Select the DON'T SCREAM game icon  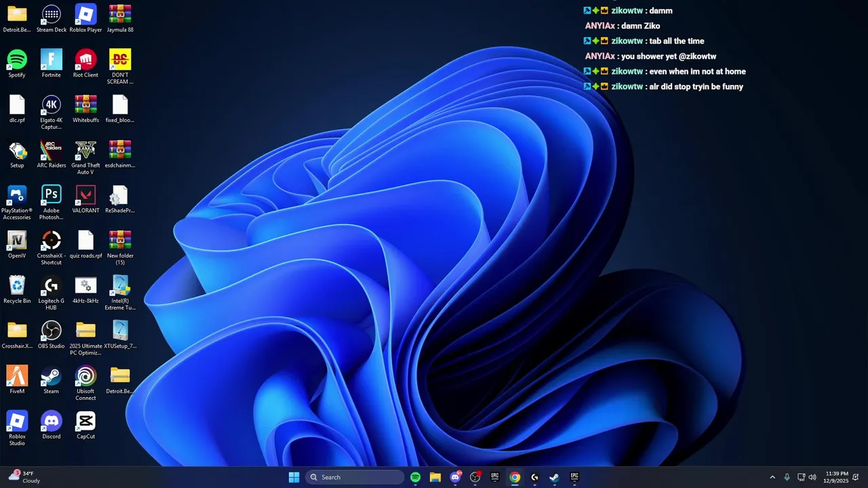click(120, 67)
